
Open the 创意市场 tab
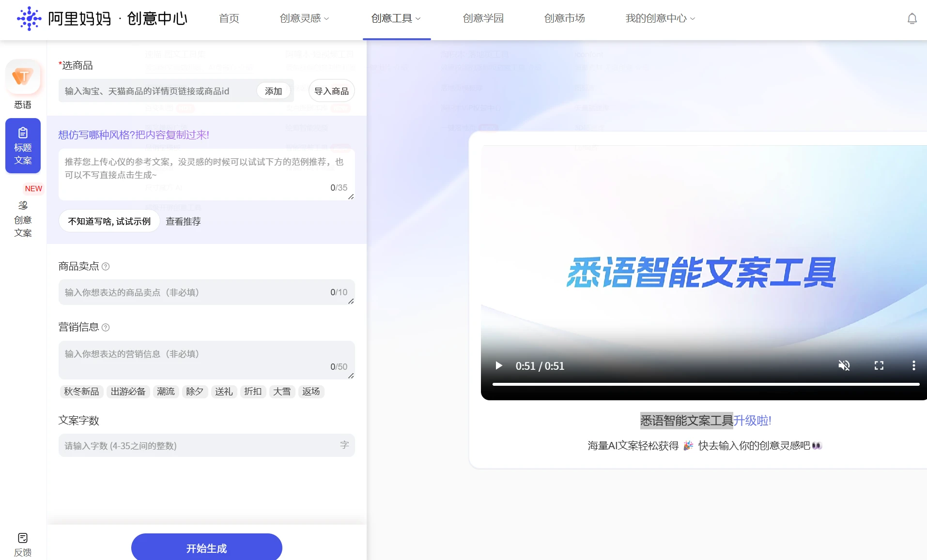click(564, 18)
